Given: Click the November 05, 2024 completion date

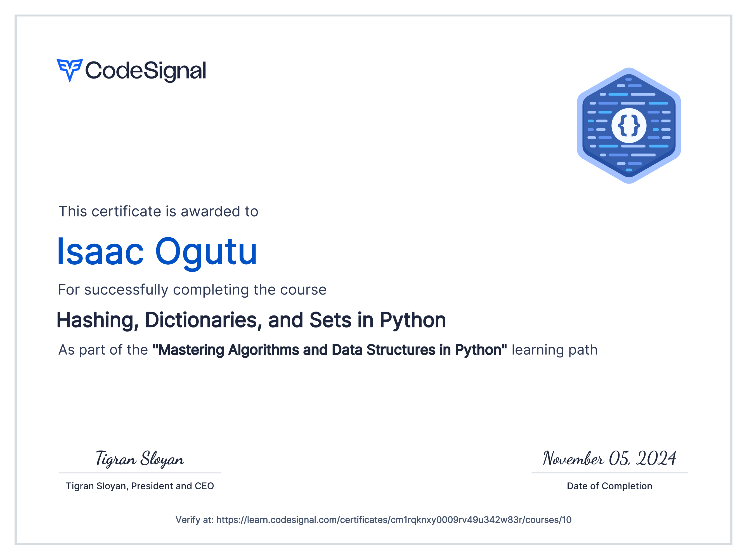Looking at the screenshot, I should pyautogui.click(x=609, y=458).
